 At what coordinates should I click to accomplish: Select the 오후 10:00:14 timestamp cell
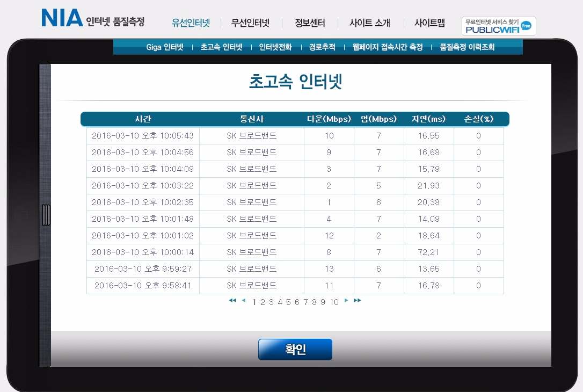click(x=143, y=252)
